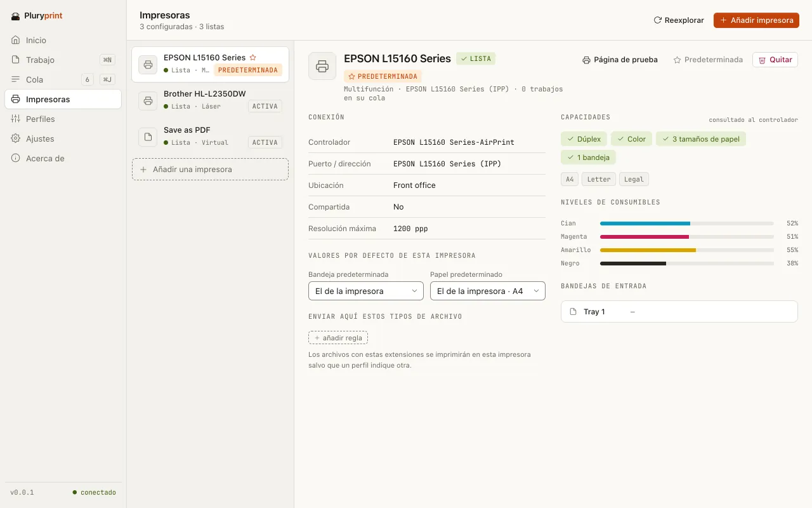Open Perfiles in the sidebar
812x508 pixels.
tap(63, 119)
